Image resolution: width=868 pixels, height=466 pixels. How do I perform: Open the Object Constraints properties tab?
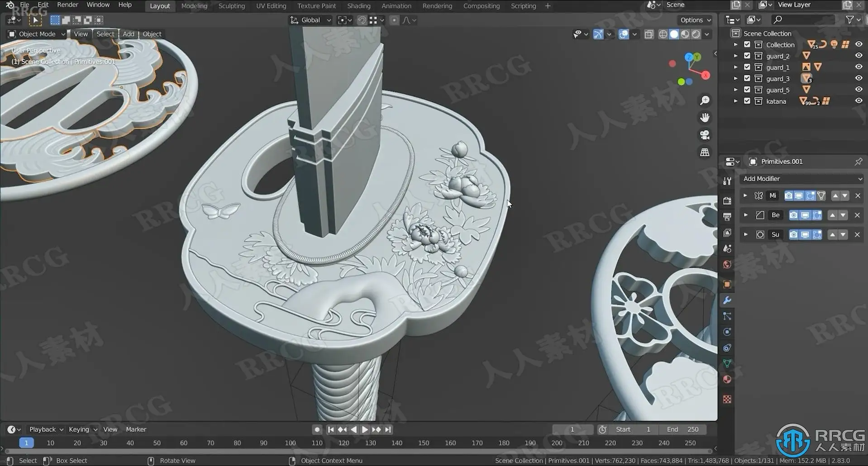(727, 348)
